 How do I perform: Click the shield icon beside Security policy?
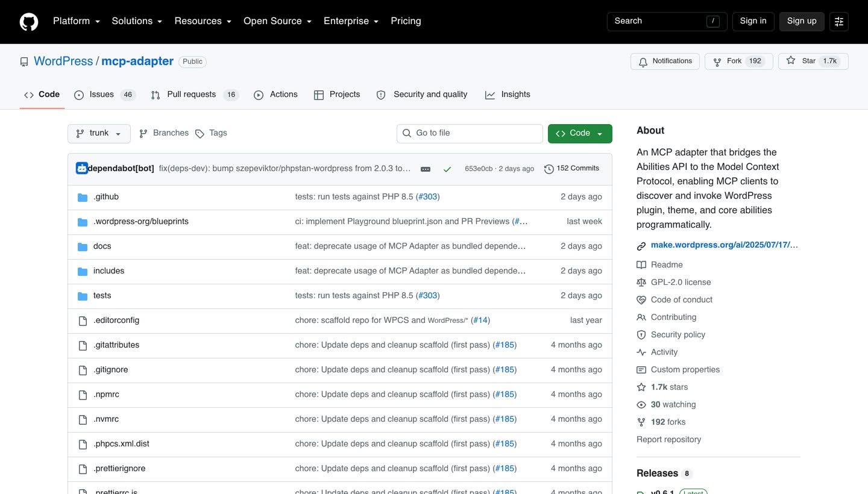(641, 335)
